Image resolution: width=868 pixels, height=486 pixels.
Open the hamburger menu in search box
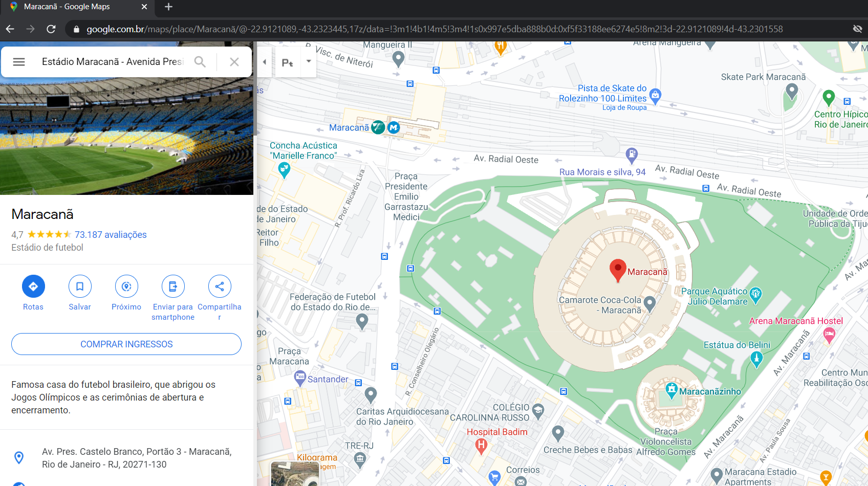19,62
